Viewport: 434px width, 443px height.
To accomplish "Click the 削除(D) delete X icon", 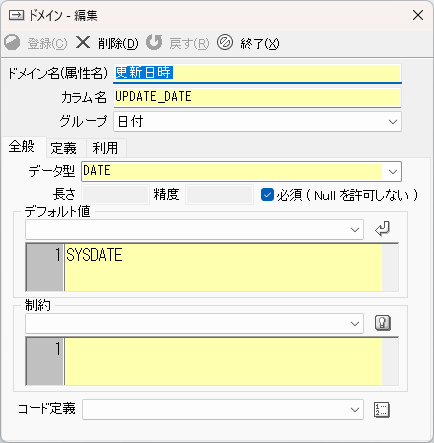I will (x=83, y=43).
